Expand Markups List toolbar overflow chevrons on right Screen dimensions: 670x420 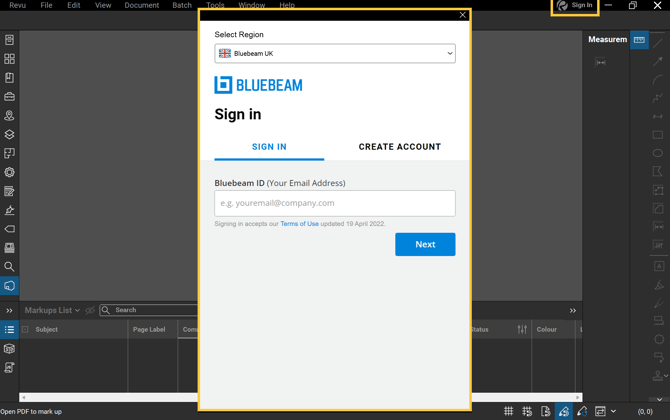(573, 311)
